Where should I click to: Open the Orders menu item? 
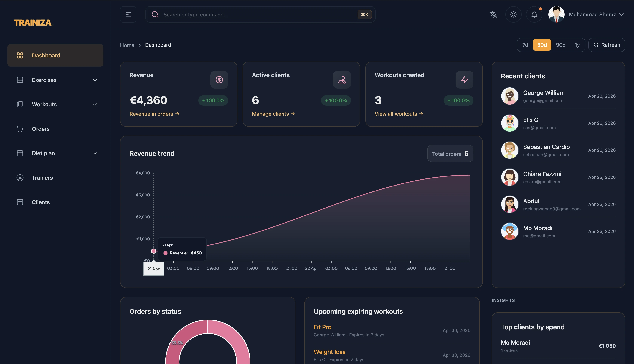click(x=55, y=129)
